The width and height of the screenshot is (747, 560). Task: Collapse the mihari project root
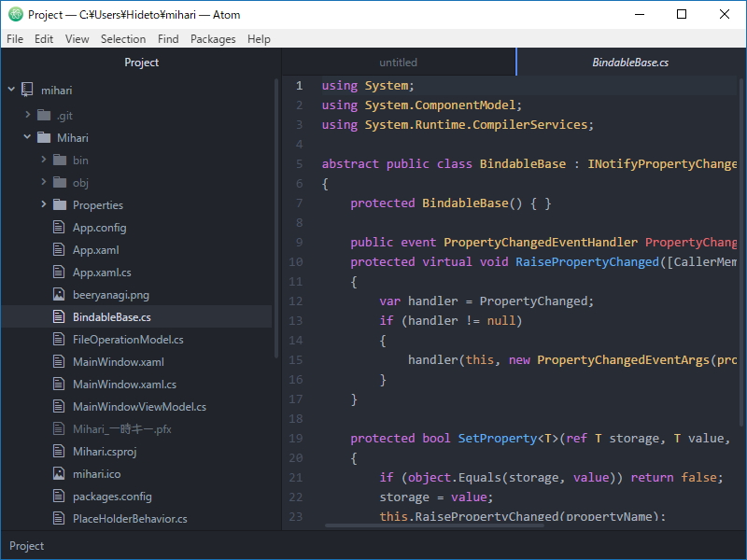(x=10, y=89)
